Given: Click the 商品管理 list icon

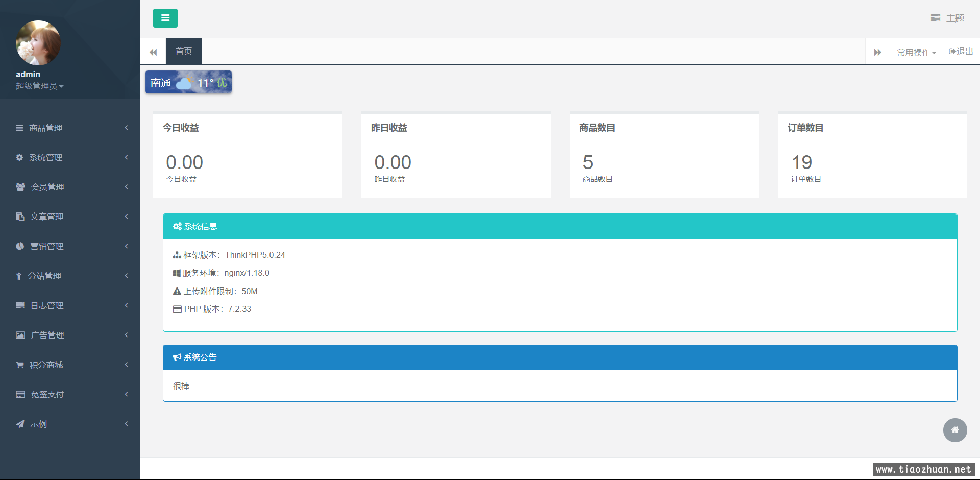Looking at the screenshot, I should 19,128.
